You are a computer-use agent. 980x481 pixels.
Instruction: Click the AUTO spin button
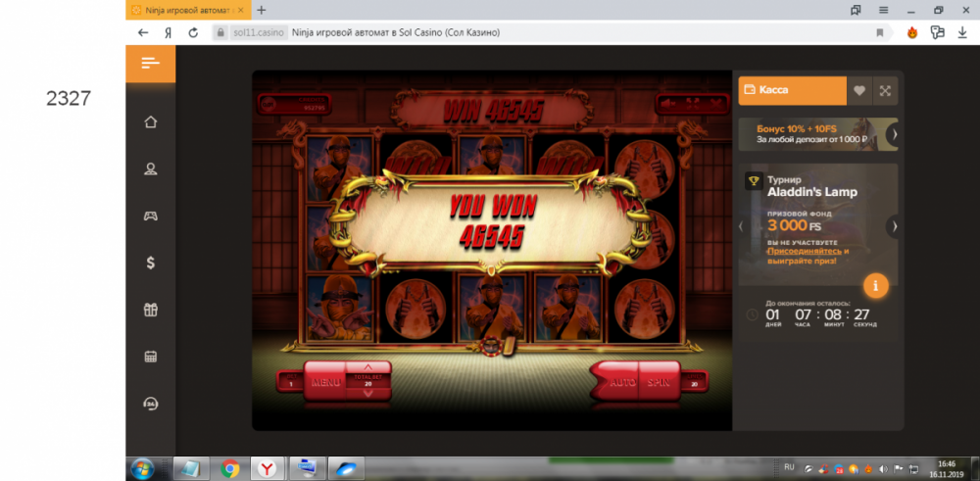tap(622, 382)
